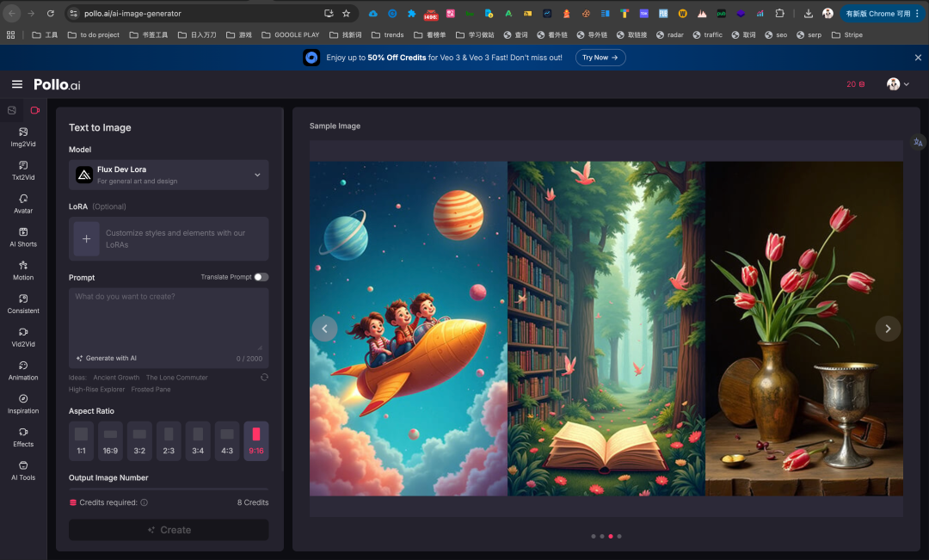
Task: Open Chrome downloads icon
Action: [x=808, y=13]
